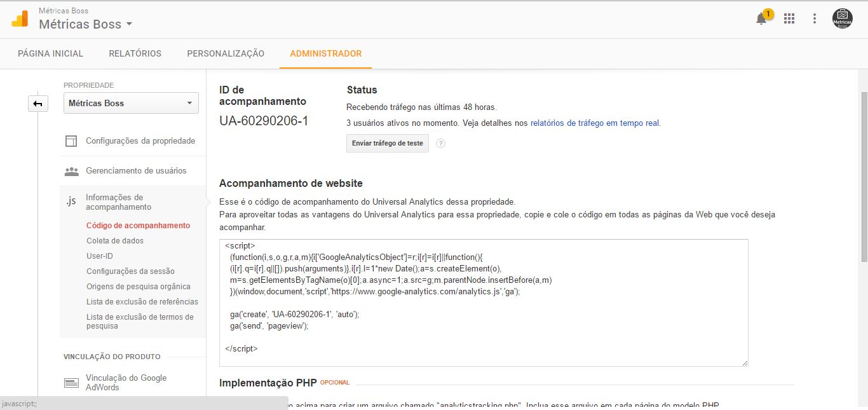Select Gerenciamento de usuários
This screenshot has height=410, width=868.
tap(136, 171)
